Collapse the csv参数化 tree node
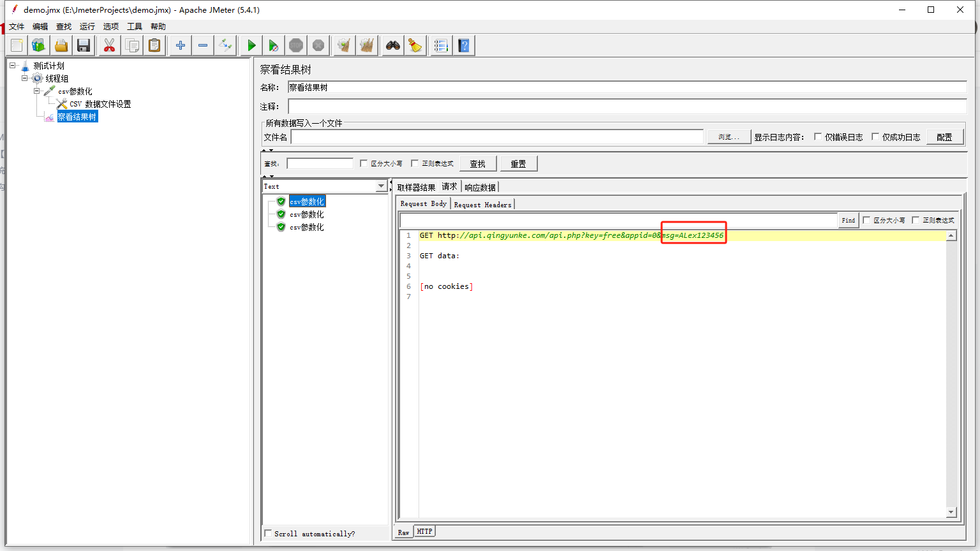980x551 pixels. (x=36, y=91)
